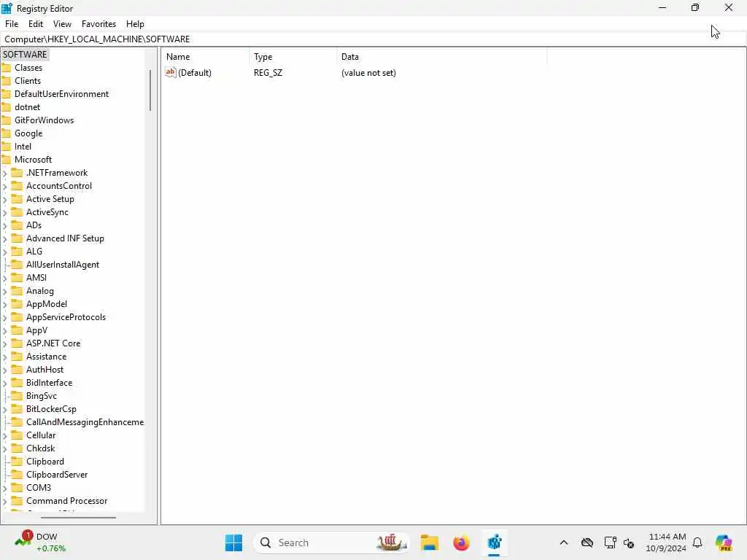747x560 pixels.
Task: Click the Google folder icon
Action: (6, 133)
